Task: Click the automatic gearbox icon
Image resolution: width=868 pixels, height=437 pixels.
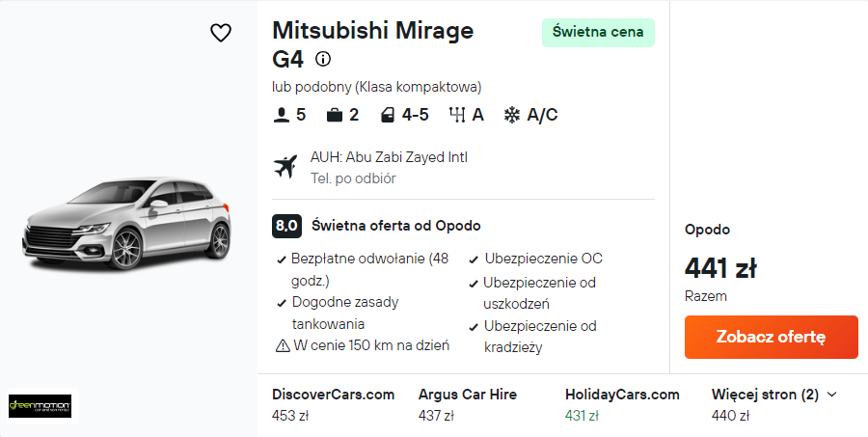Action: (x=457, y=115)
